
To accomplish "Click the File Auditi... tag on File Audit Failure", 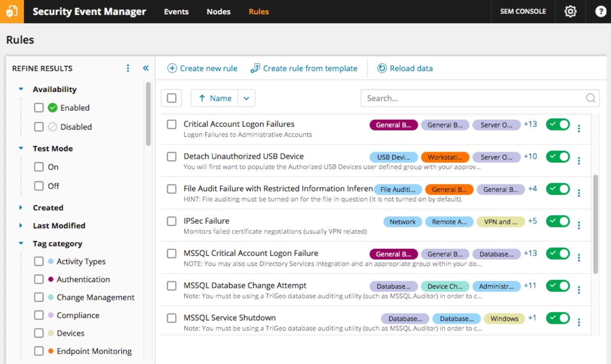I will click(x=398, y=189).
